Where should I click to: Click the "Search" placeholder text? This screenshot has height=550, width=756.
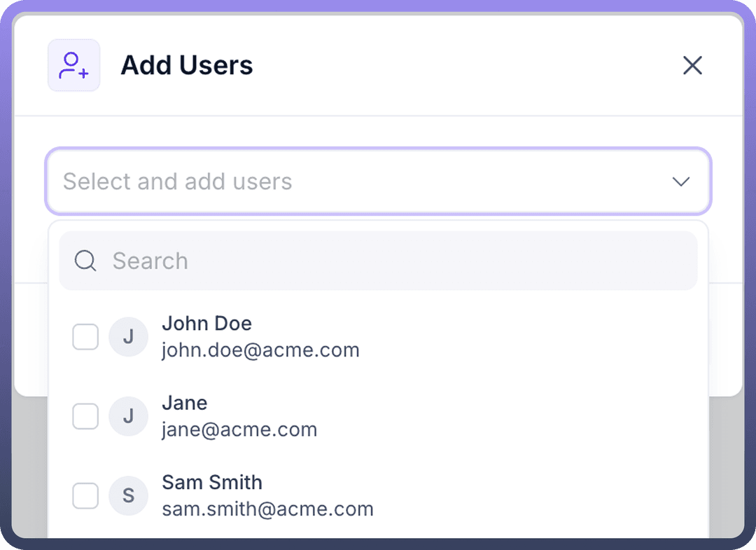pos(150,261)
